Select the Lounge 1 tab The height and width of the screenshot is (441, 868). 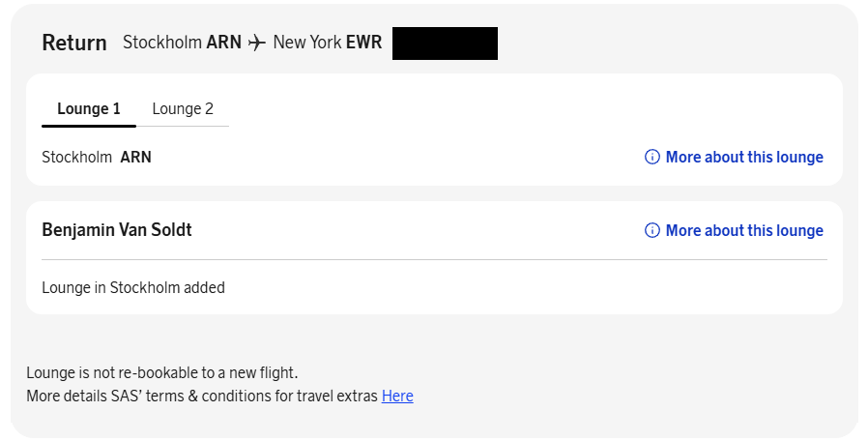point(89,108)
